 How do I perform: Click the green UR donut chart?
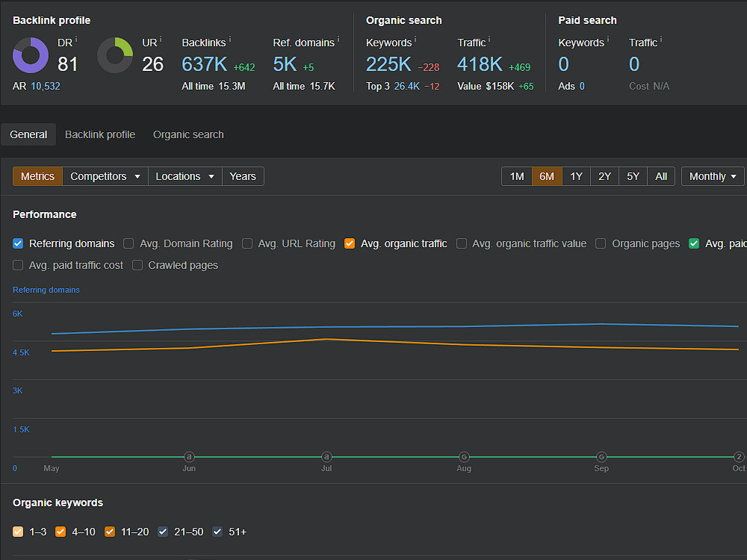(x=115, y=55)
